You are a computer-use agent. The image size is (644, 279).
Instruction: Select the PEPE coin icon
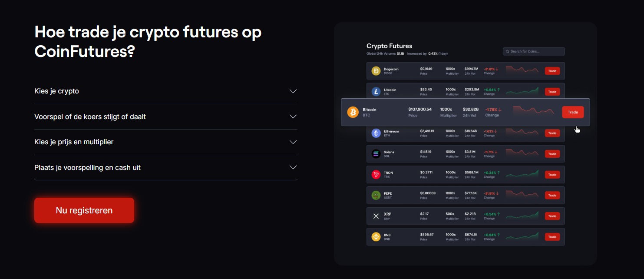(376, 195)
